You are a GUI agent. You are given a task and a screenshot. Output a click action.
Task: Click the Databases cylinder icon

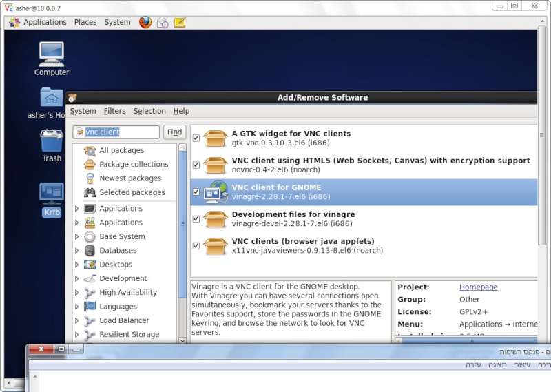pos(90,251)
